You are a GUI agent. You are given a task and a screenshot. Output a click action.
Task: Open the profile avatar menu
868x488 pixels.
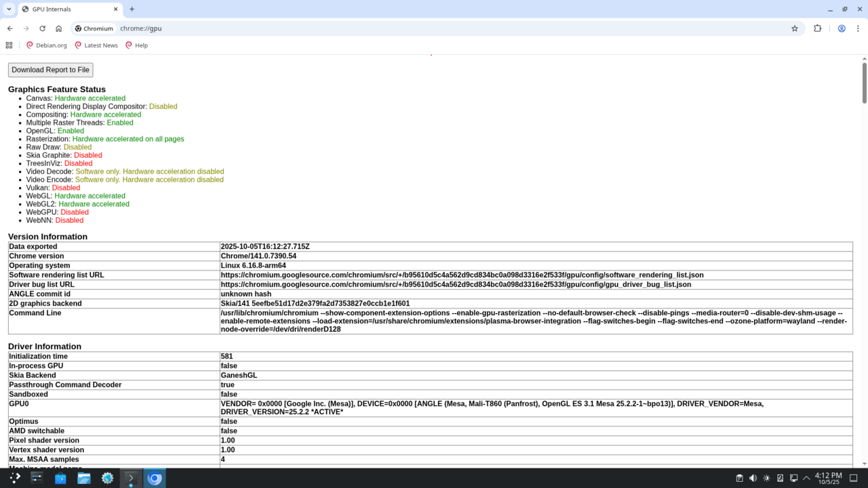click(842, 28)
